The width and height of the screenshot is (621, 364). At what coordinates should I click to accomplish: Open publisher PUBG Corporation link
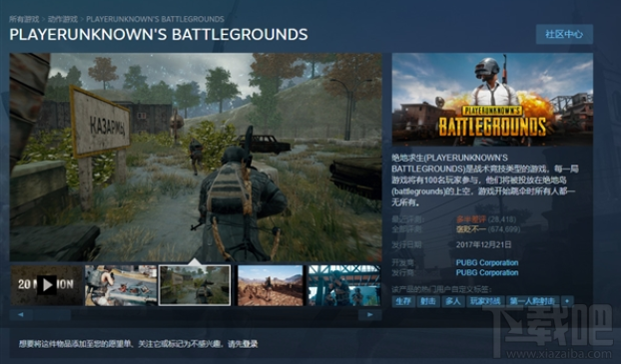click(487, 272)
